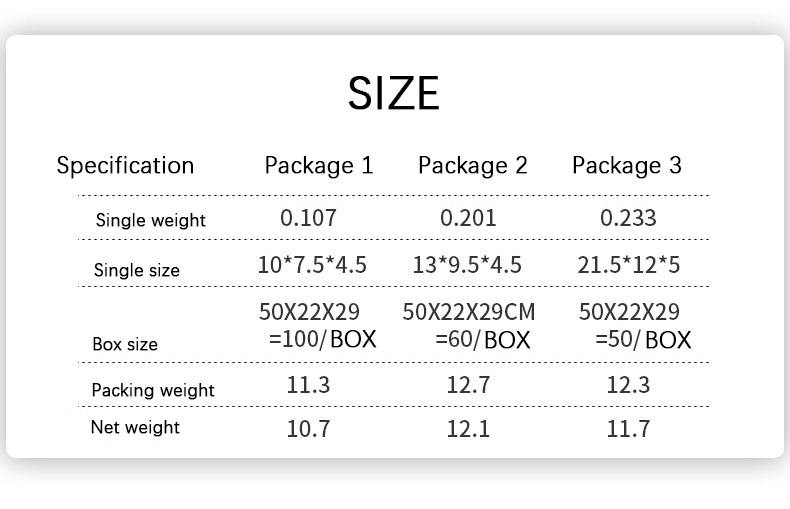
Task: Click the SIZE heading
Action: pos(393,94)
